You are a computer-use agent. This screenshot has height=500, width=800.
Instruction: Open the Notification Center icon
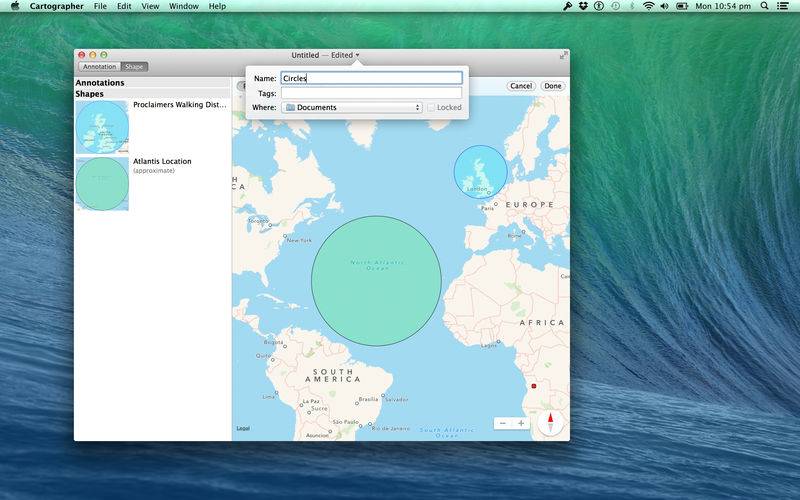click(x=782, y=6)
